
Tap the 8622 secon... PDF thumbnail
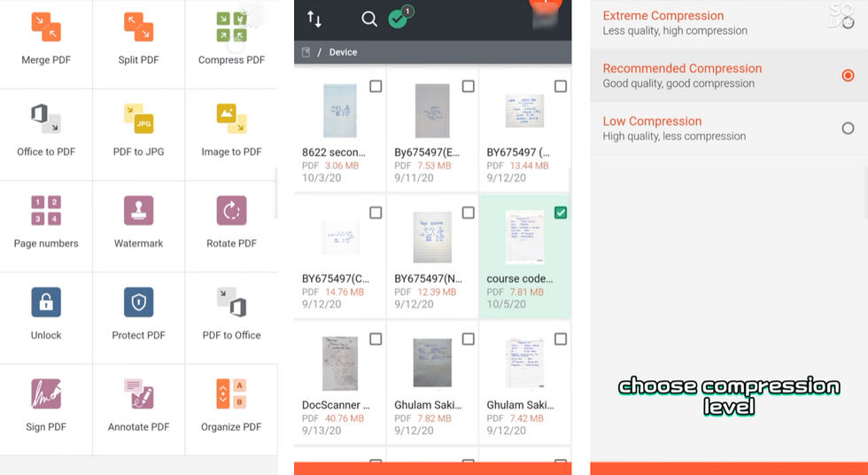[x=340, y=111]
